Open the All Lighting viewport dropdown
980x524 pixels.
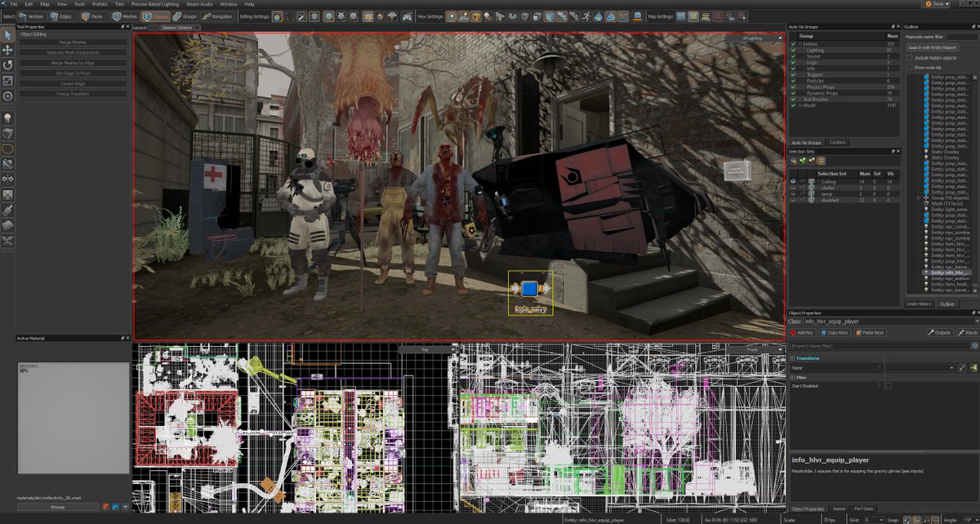(x=754, y=38)
